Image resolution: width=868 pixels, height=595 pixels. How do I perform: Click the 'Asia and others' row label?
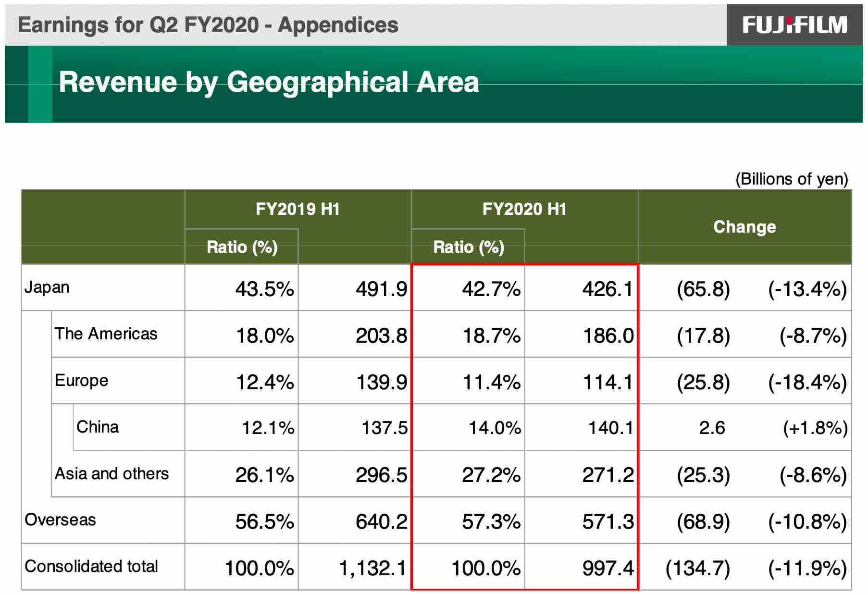(x=112, y=473)
